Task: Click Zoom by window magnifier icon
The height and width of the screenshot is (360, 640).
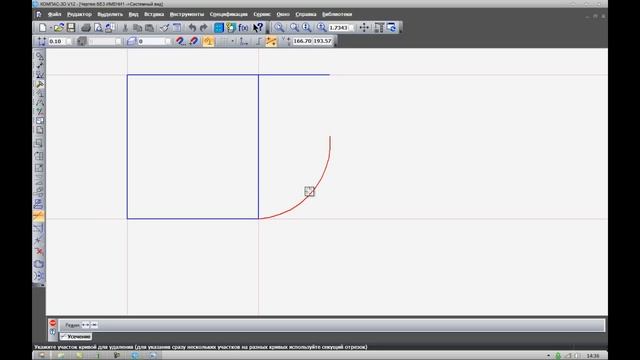Action: pos(279,28)
